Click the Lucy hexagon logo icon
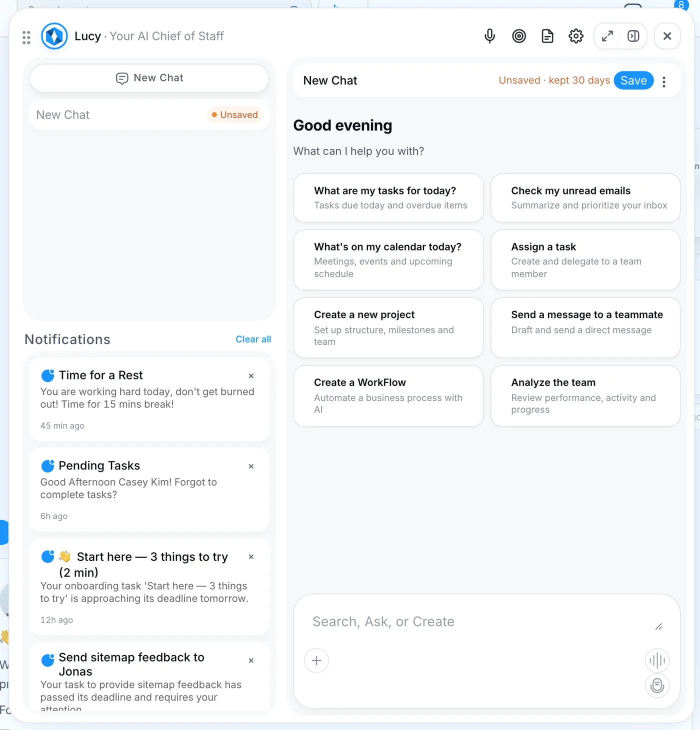The height and width of the screenshot is (730, 700). click(54, 36)
